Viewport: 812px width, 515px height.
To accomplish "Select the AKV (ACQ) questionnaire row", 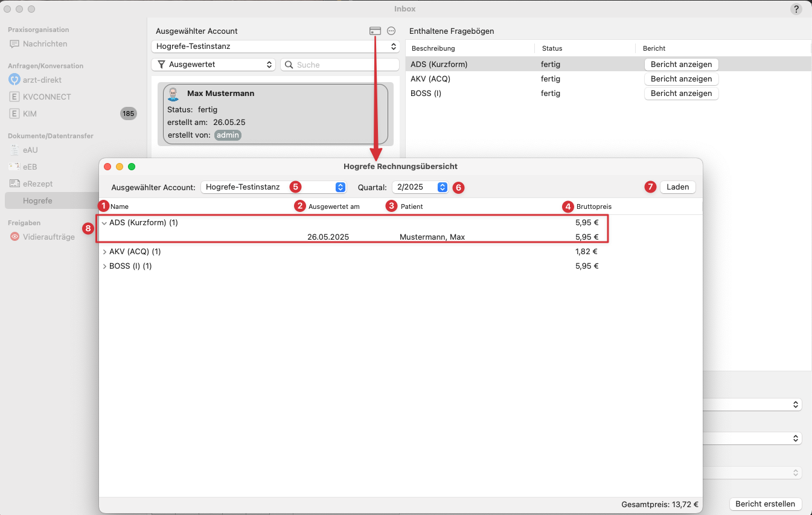I will point(608,79).
